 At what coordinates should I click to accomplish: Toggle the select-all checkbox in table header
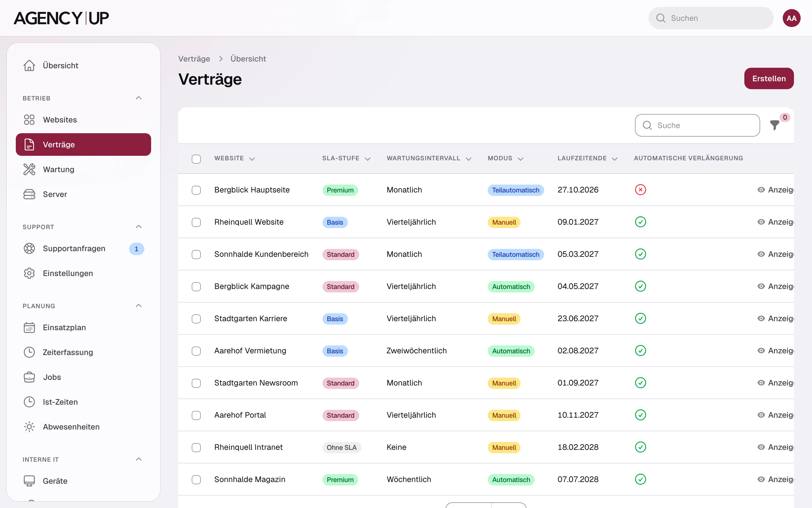[x=196, y=159]
